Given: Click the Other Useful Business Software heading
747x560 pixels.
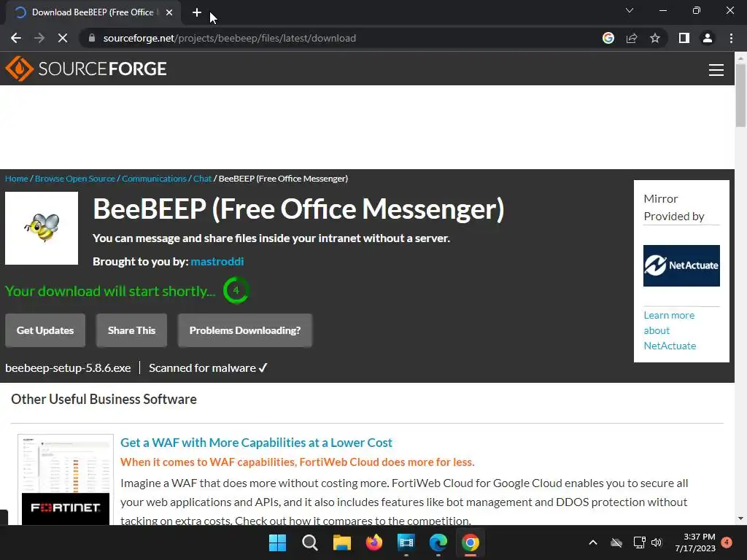Looking at the screenshot, I should 104,399.
